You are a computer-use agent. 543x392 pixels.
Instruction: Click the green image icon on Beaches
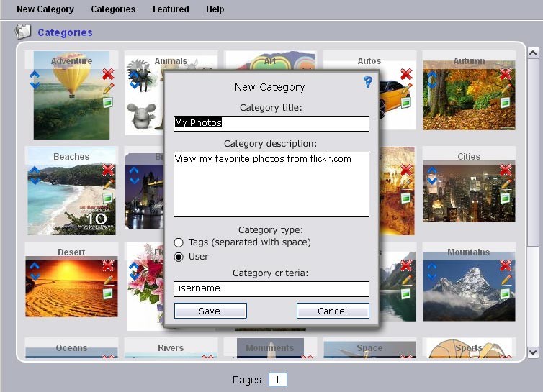point(108,198)
